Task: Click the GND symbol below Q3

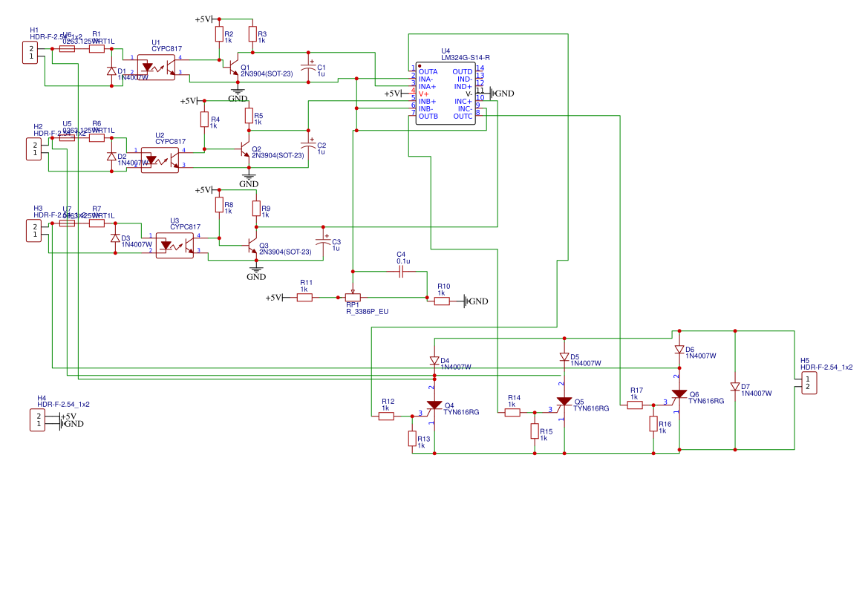Action: pos(255,270)
